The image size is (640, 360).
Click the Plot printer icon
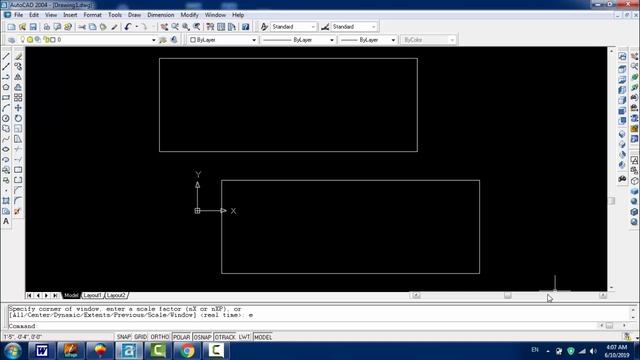[47, 27]
